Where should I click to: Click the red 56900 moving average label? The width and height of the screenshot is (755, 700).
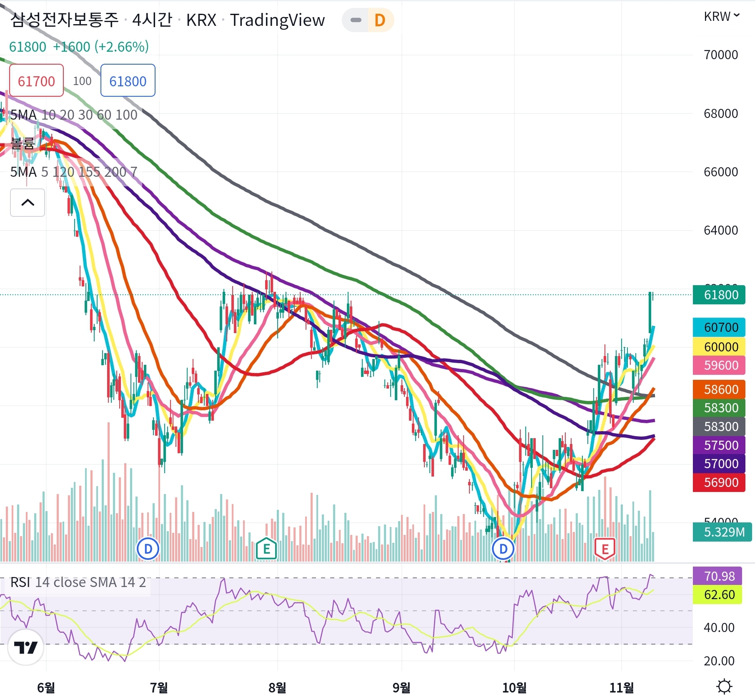tap(719, 482)
